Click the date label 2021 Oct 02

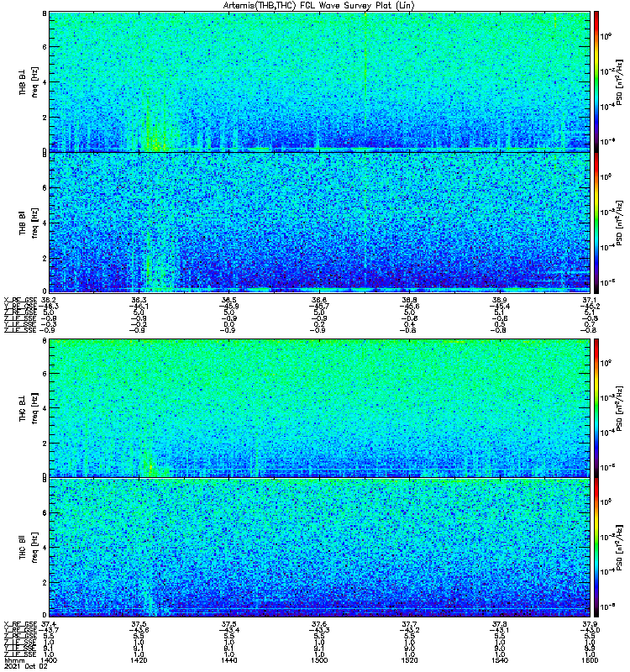(26, 666)
